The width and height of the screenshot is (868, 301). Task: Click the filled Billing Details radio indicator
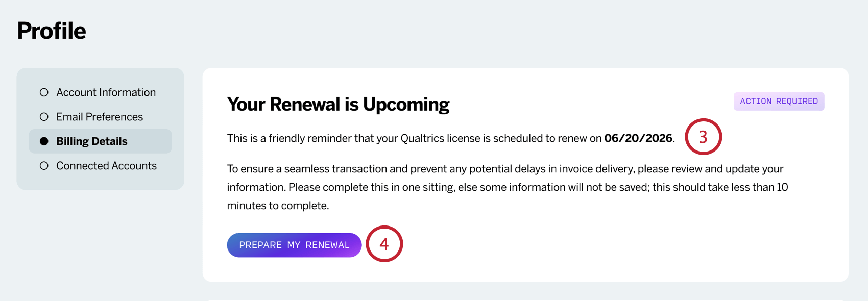coord(43,141)
